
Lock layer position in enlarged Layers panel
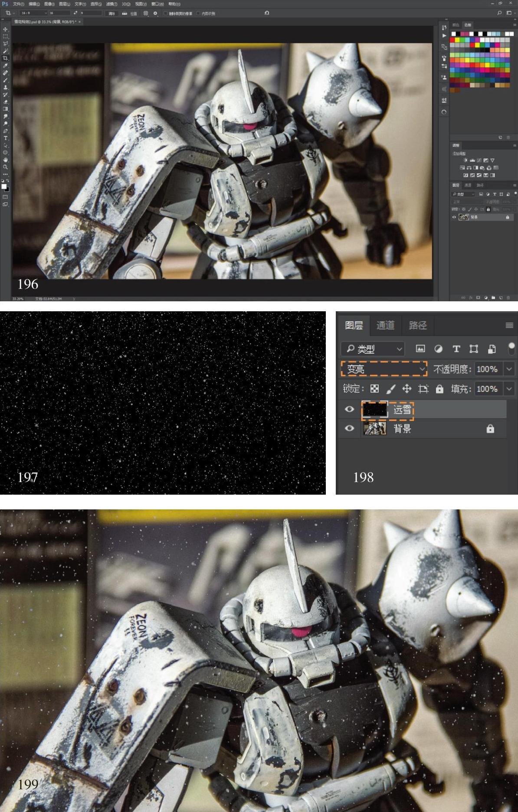[x=407, y=389]
